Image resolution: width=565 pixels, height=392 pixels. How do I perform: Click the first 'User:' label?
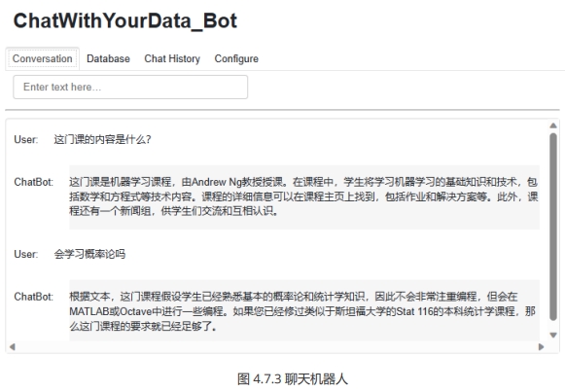26,139
